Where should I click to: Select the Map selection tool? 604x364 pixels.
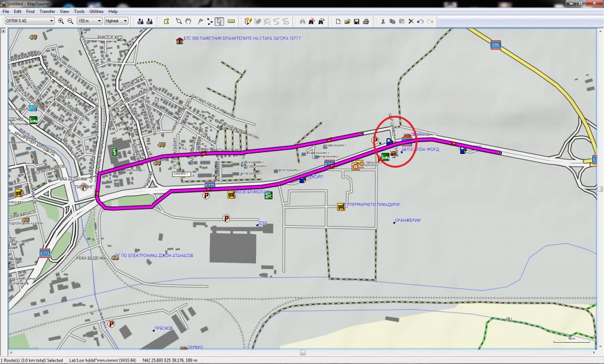point(167,21)
